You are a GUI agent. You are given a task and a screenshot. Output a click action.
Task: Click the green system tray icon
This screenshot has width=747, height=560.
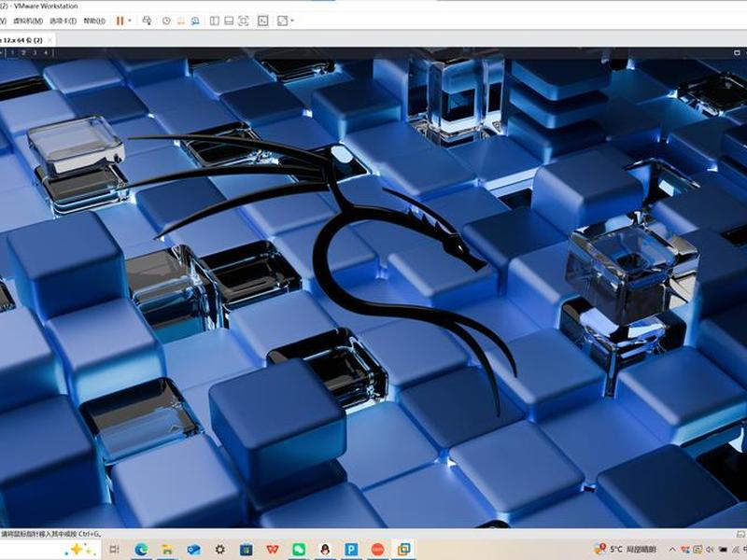point(698,550)
